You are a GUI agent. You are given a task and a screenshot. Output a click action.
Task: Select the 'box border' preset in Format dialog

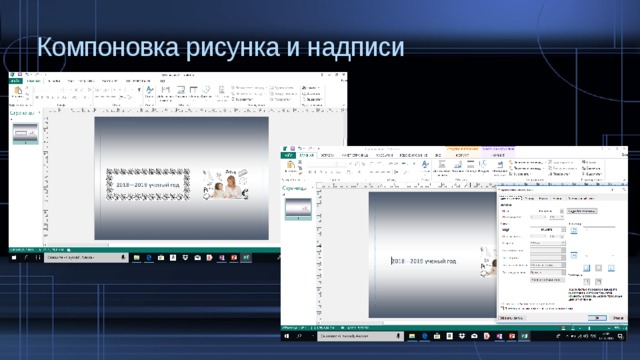599,282
